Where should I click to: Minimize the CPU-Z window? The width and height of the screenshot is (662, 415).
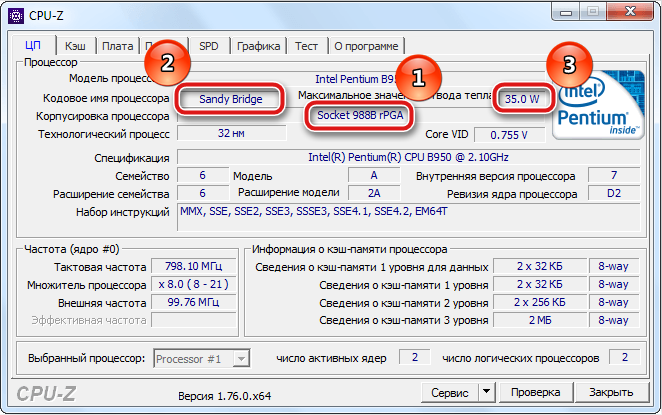566,13
